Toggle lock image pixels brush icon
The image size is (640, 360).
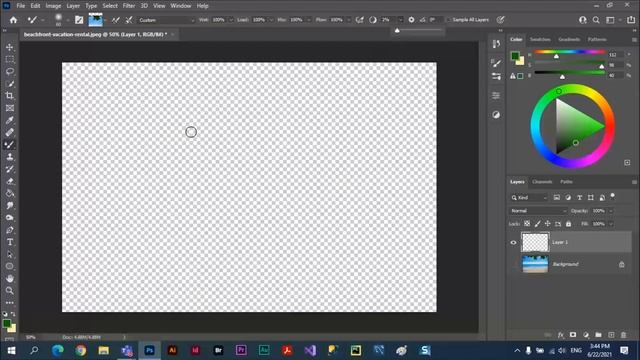click(538, 224)
